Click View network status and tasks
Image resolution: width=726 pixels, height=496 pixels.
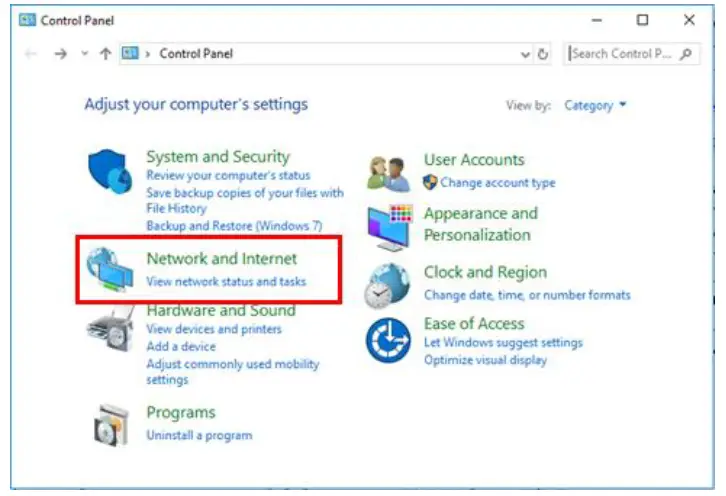pyautogui.click(x=226, y=282)
